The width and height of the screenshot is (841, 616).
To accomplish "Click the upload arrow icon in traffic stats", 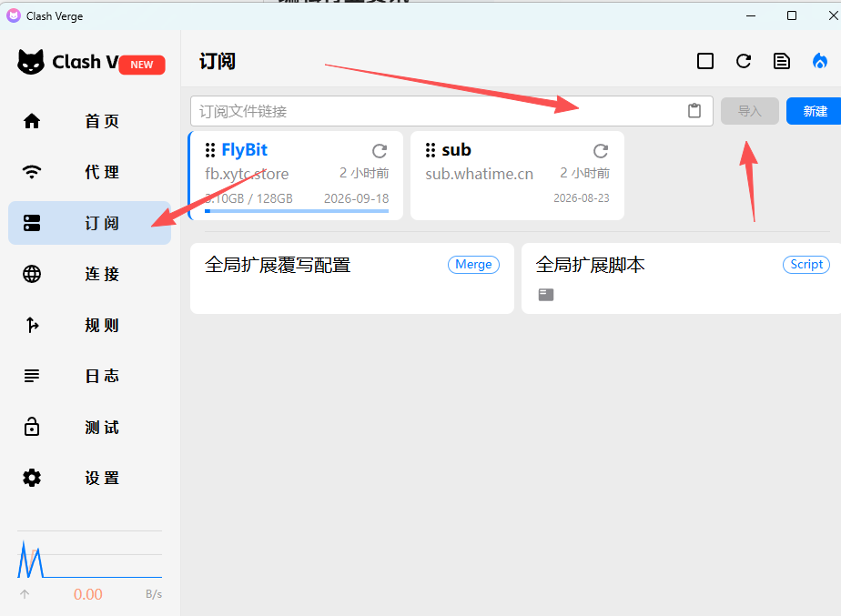I will [25, 594].
